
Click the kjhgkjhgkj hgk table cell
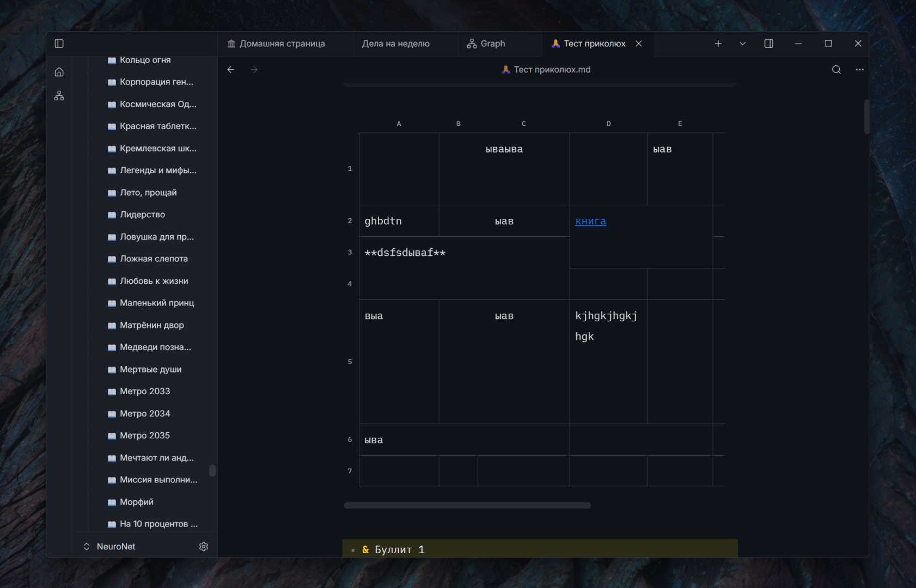[609, 362]
